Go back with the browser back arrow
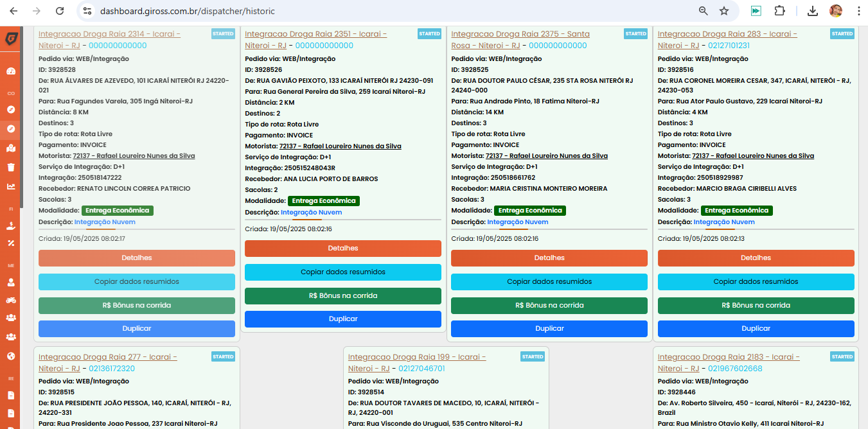This screenshot has height=429, width=868. point(13,11)
